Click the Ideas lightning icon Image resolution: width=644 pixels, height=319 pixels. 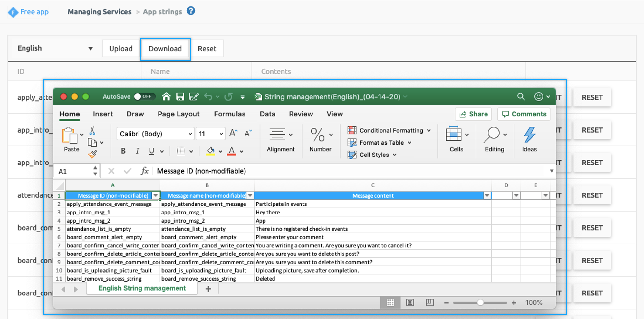[529, 135]
